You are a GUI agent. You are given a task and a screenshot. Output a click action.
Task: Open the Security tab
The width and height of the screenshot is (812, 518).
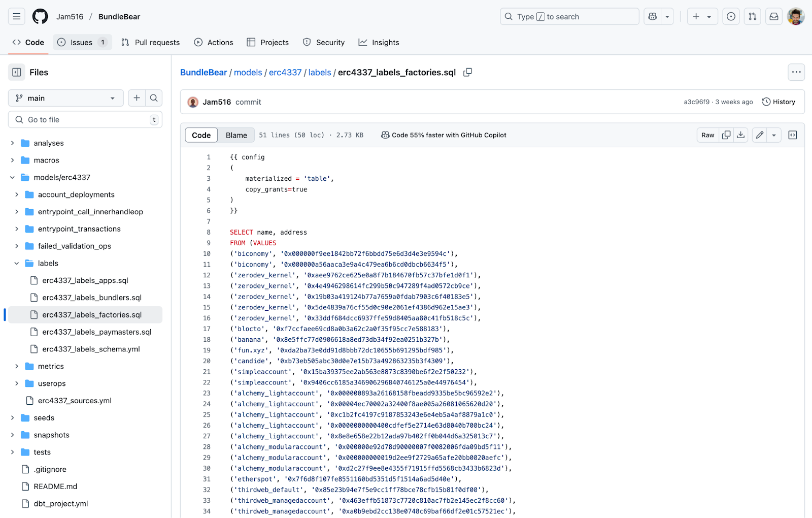pyautogui.click(x=324, y=43)
